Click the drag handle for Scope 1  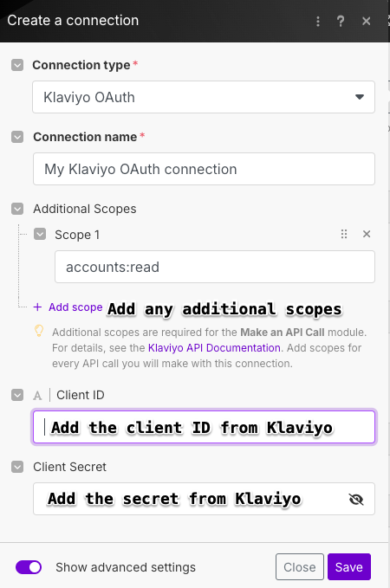pos(344,234)
